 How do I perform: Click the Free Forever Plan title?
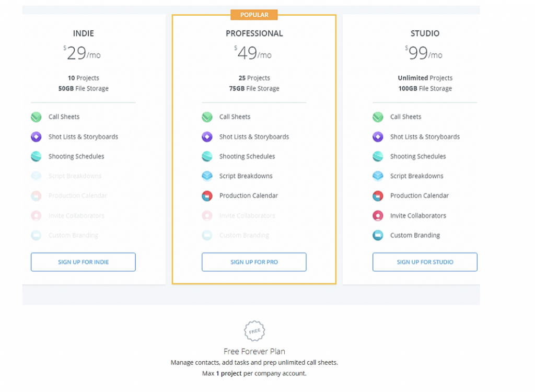pyautogui.click(x=254, y=351)
